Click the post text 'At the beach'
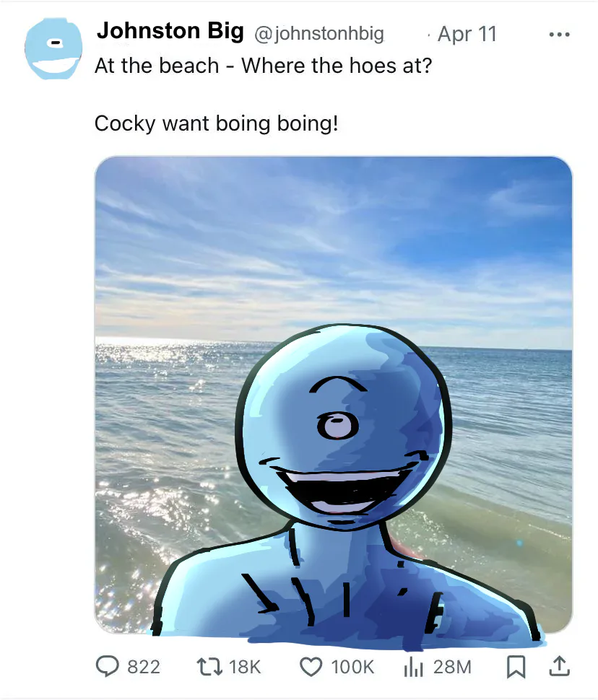 click(x=157, y=66)
